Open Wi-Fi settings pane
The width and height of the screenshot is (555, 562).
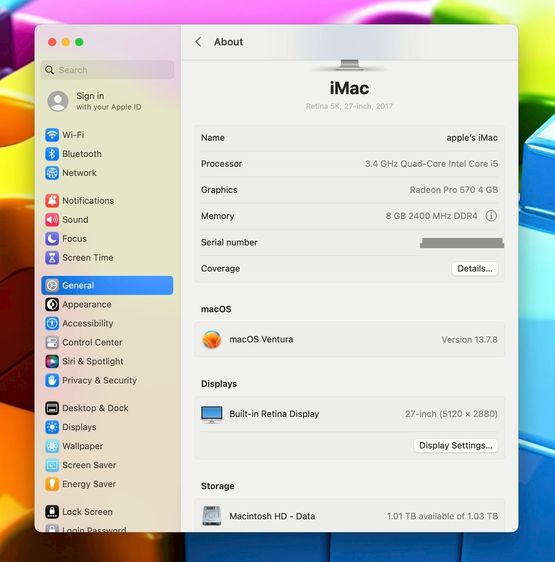[x=107, y=135]
